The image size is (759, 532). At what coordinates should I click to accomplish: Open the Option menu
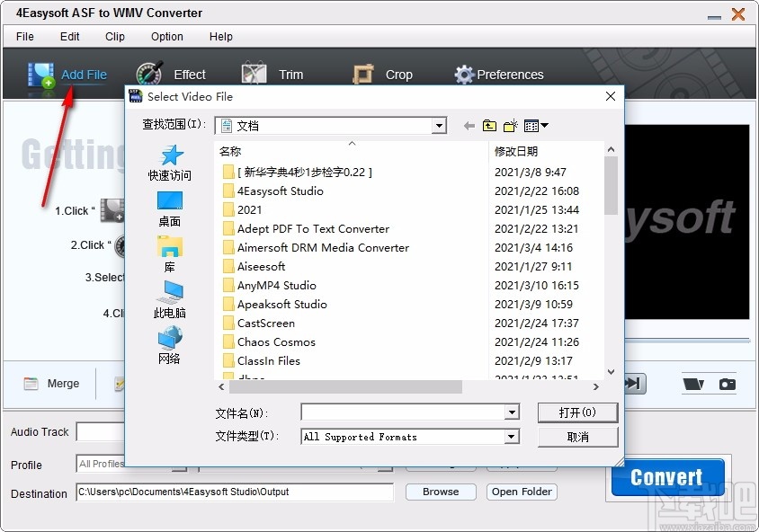(166, 37)
